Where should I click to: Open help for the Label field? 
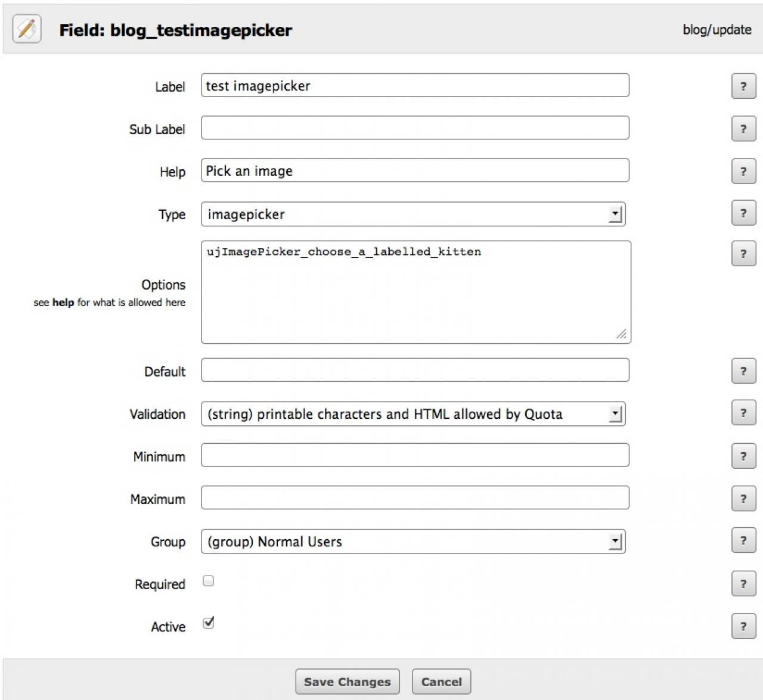(x=743, y=86)
